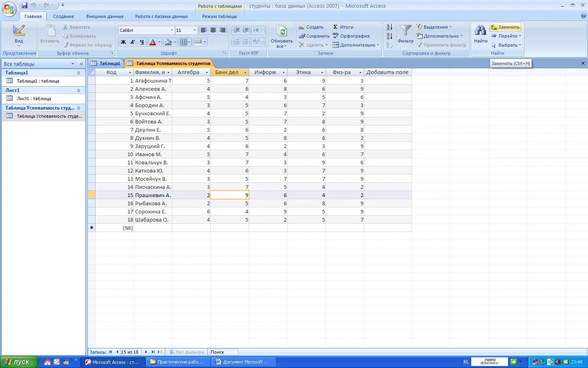Screen dimensions: 588x368
Task: Click Создать new record
Action: click(311, 27)
